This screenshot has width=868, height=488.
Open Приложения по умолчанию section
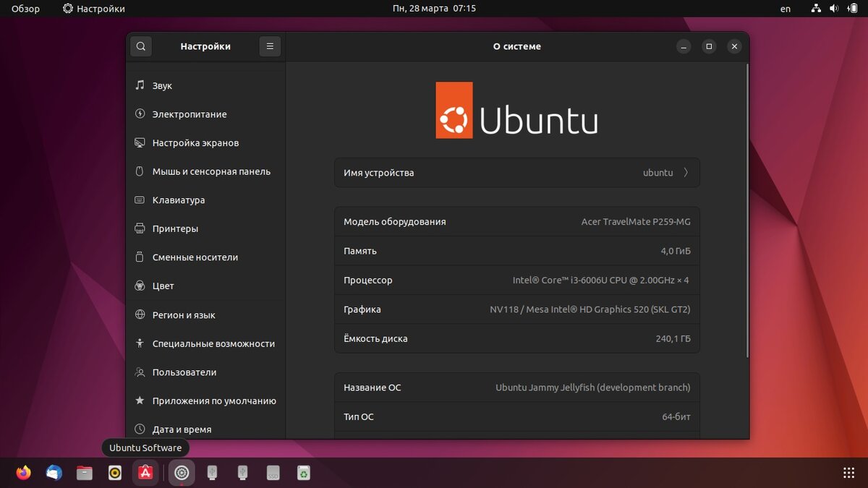(x=205, y=401)
